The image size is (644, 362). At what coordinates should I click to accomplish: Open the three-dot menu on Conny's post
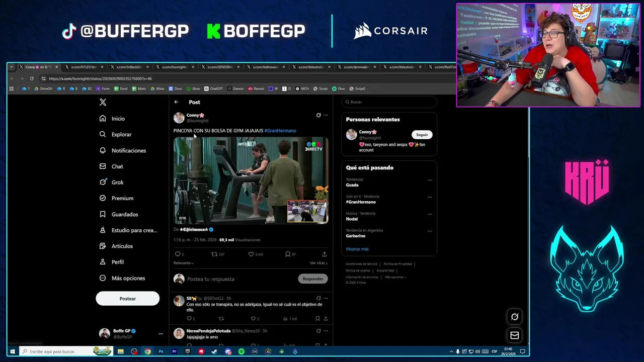326,115
